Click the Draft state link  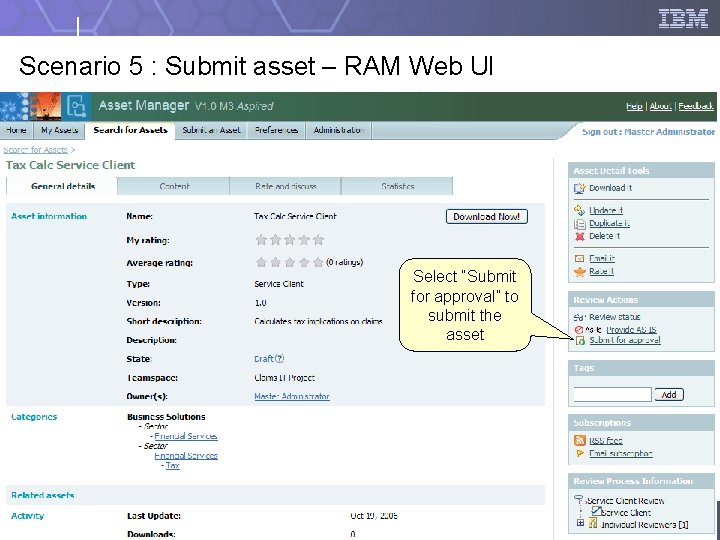coord(264,359)
